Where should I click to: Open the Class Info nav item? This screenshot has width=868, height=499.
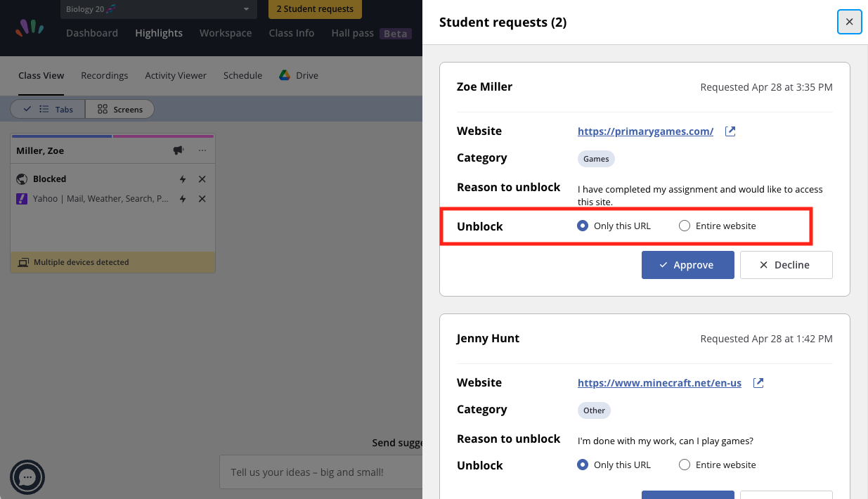(292, 33)
